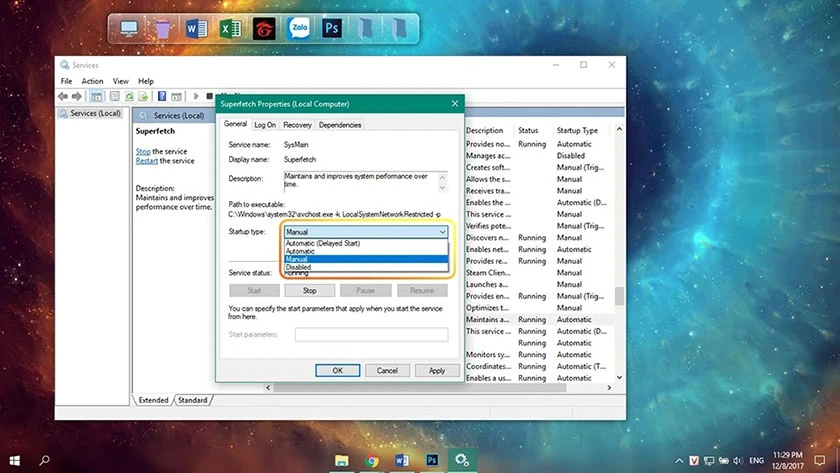This screenshot has width=840, height=473.
Task: Open the Help menu
Action: coord(146,81)
